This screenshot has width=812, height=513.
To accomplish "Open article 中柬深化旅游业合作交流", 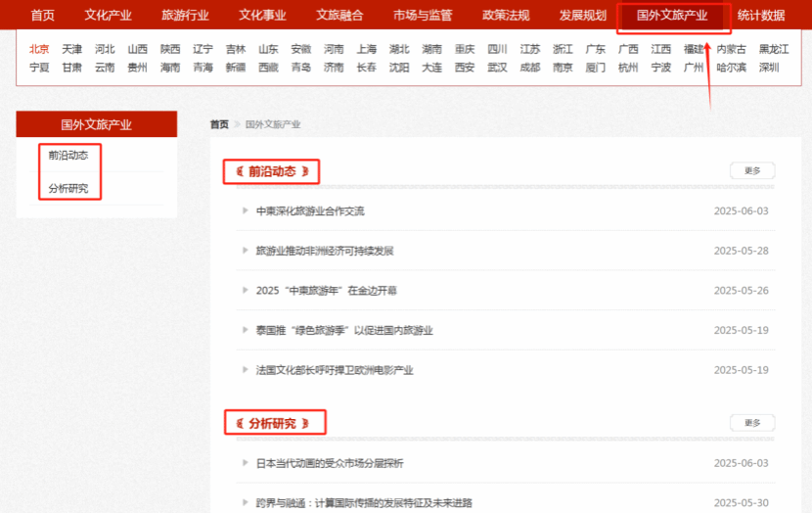I will click(309, 210).
